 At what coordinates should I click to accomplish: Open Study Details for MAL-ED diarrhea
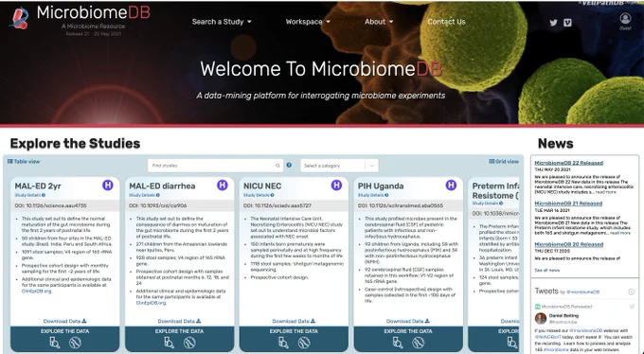pyautogui.click(x=144, y=195)
